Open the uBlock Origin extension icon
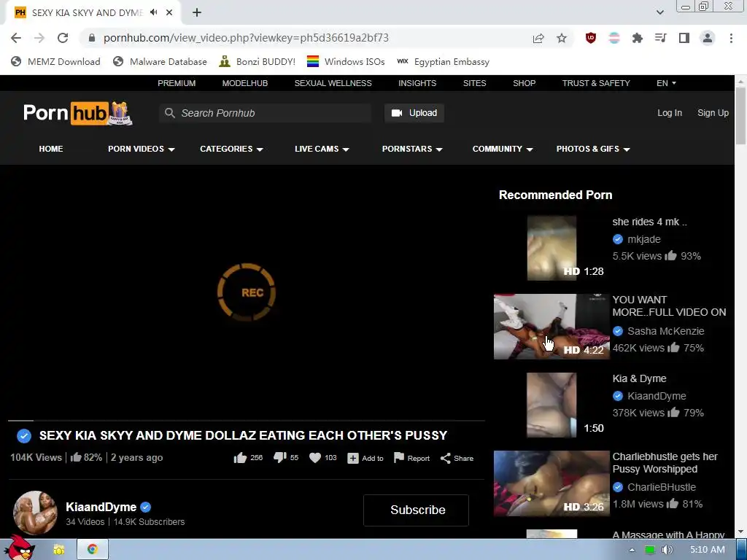Screen dimensions: 747x560 click(591, 38)
